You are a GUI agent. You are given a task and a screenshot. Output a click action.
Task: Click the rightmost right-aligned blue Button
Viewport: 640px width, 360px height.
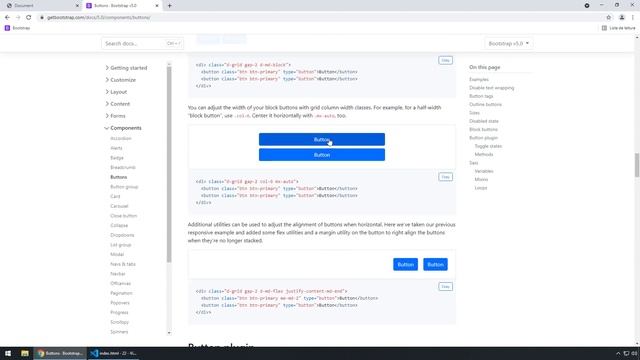[435, 264]
